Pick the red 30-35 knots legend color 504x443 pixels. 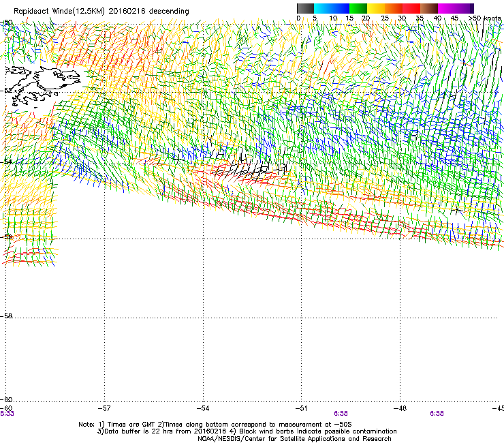coord(411,8)
